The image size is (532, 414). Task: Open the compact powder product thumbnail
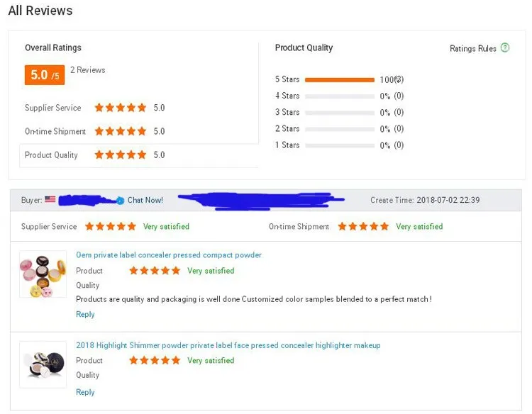coord(43,274)
